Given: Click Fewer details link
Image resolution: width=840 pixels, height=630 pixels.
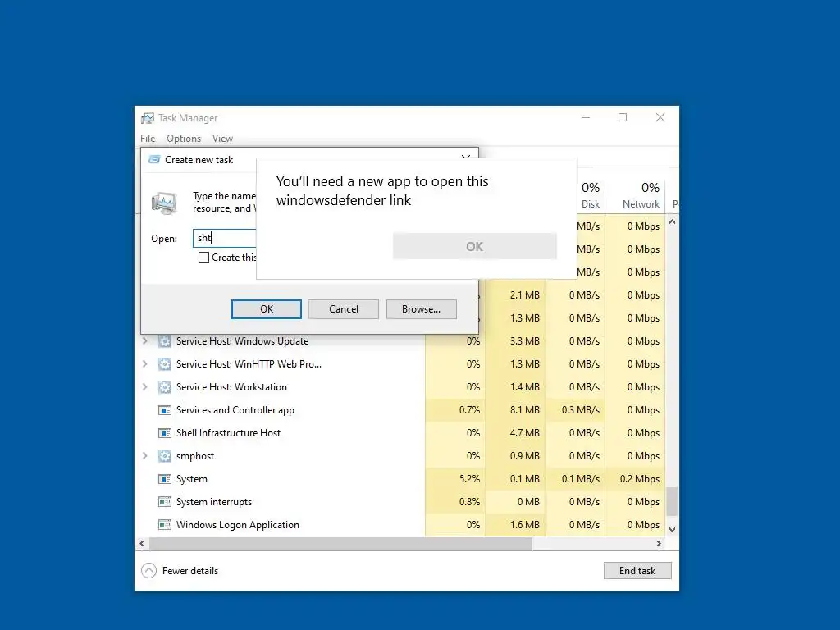Looking at the screenshot, I should click(x=190, y=571).
